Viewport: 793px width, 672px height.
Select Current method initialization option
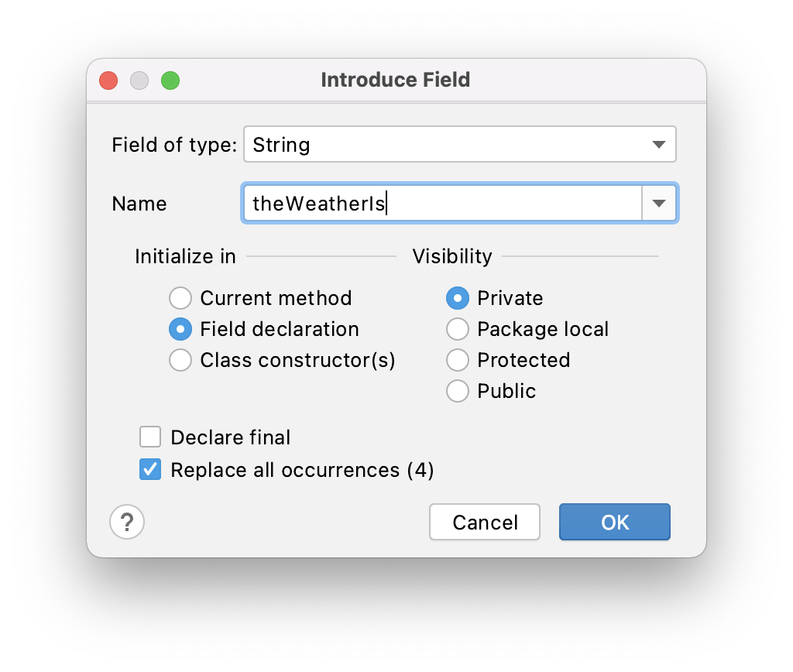tap(180, 298)
